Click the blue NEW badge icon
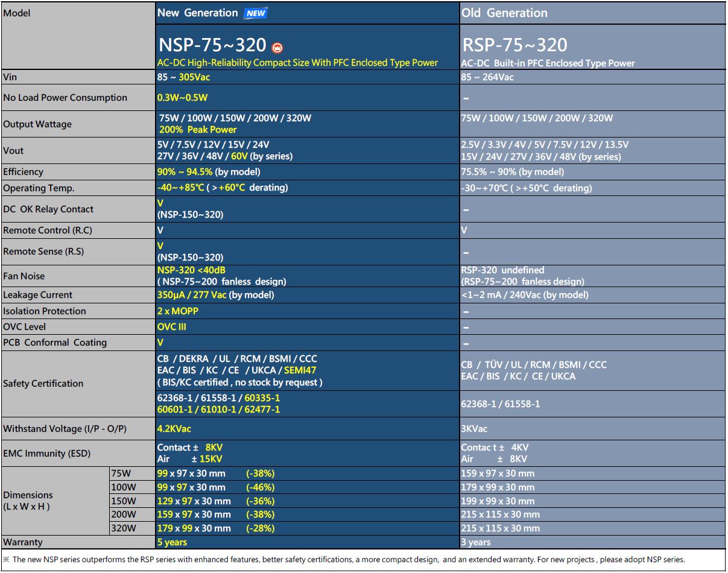This screenshot has width=728, height=573. 255,13
